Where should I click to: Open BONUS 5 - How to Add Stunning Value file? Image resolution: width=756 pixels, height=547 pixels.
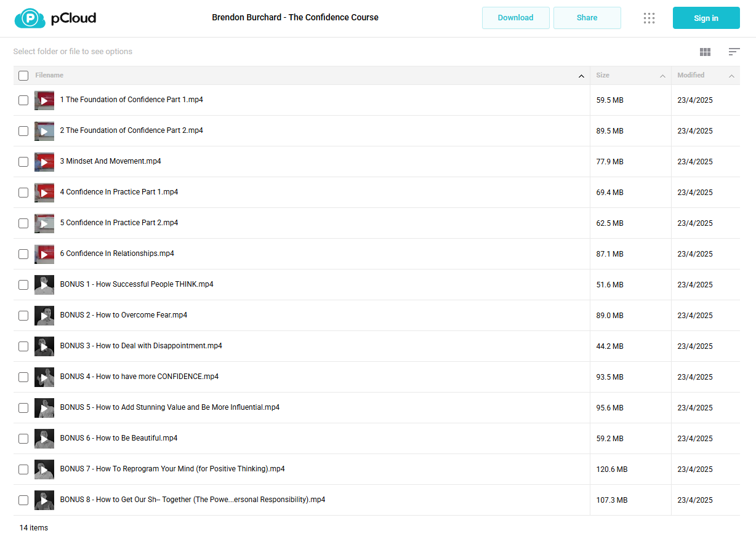(x=169, y=407)
